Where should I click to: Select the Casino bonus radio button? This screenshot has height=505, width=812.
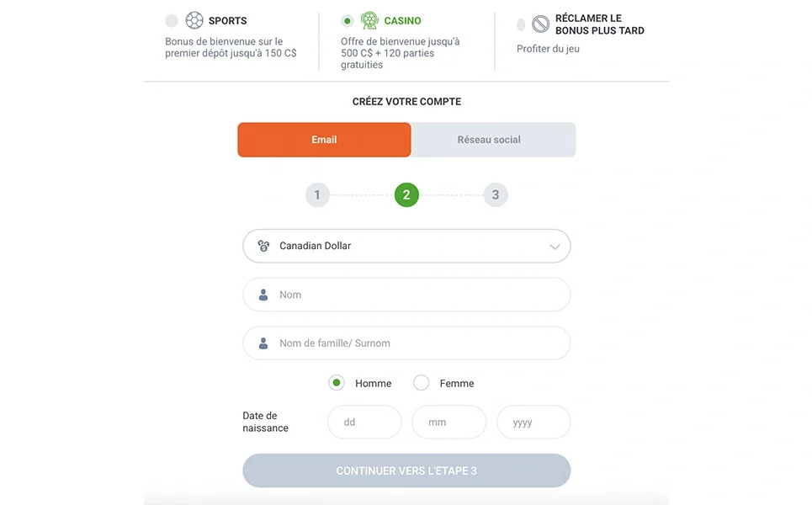pyautogui.click(x=348, y=21)
